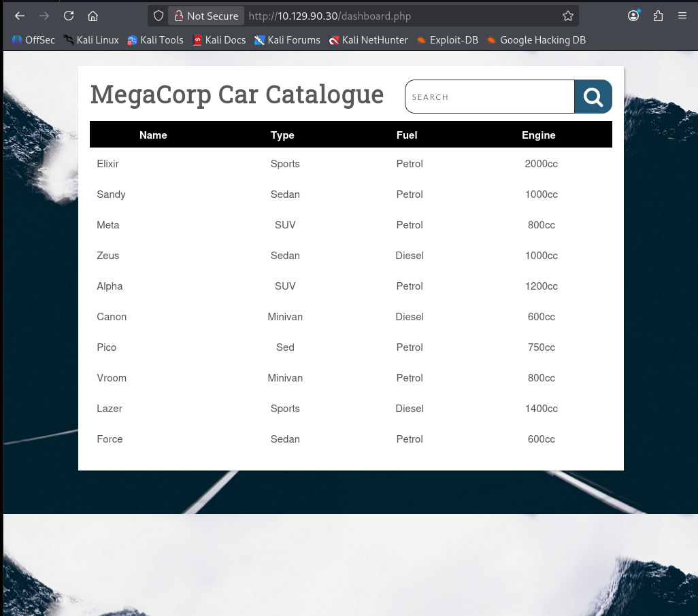Viewport: 698px width, 616px height.
Task: Open the hamburger application menu
Action: point(682,16)
